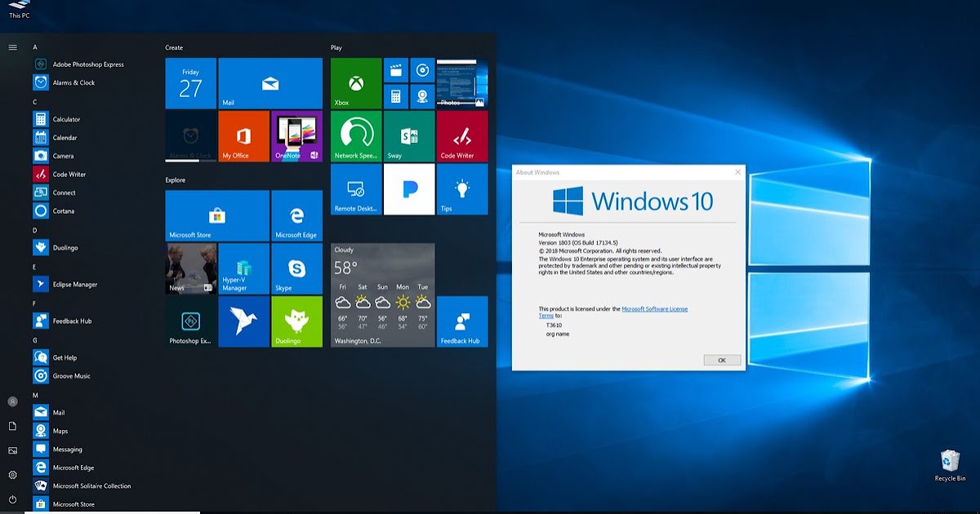Open Pictures from the Start left rail

pyautogui.click(x=12, y=450)
